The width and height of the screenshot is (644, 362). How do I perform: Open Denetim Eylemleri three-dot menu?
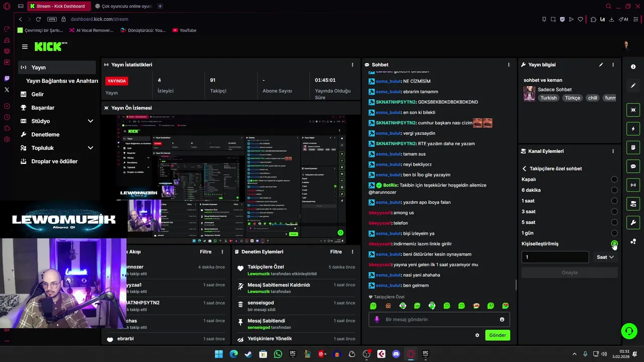click(352, 252)
